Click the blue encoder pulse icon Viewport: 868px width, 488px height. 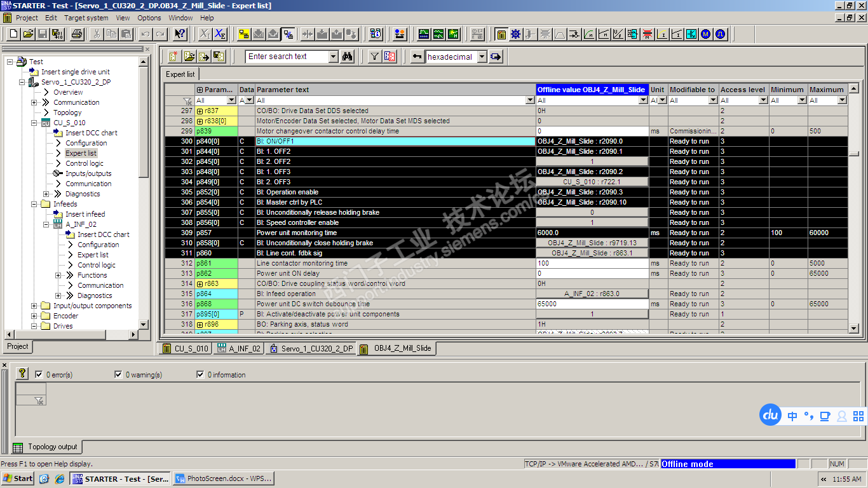(x=721, y=34)
